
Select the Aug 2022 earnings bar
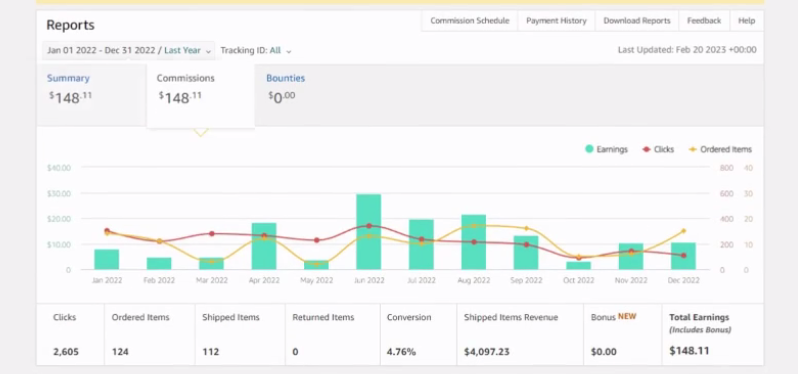pyautogui.click(x=473, y=242)
